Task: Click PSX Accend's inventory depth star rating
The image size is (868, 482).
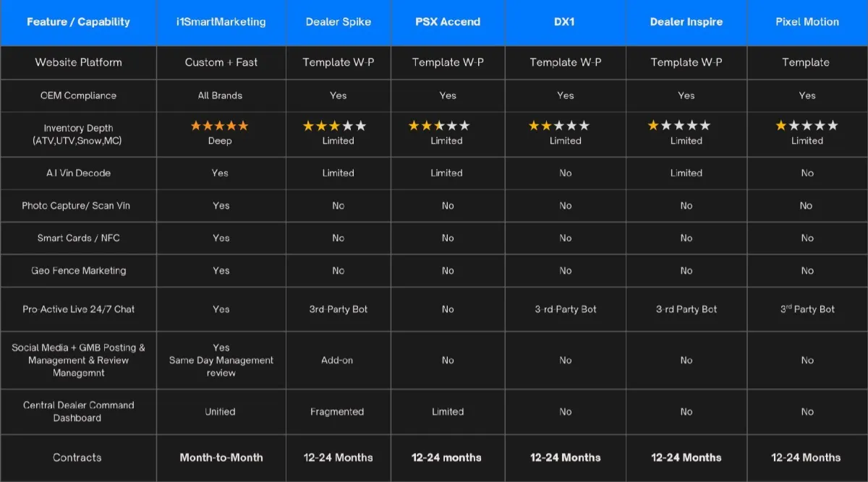Action: pos(439,126)
